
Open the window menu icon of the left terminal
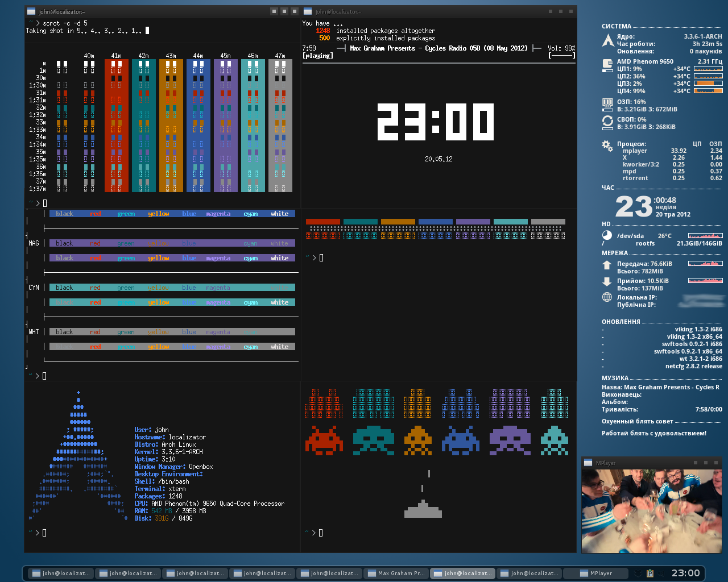tap(31, 11)
